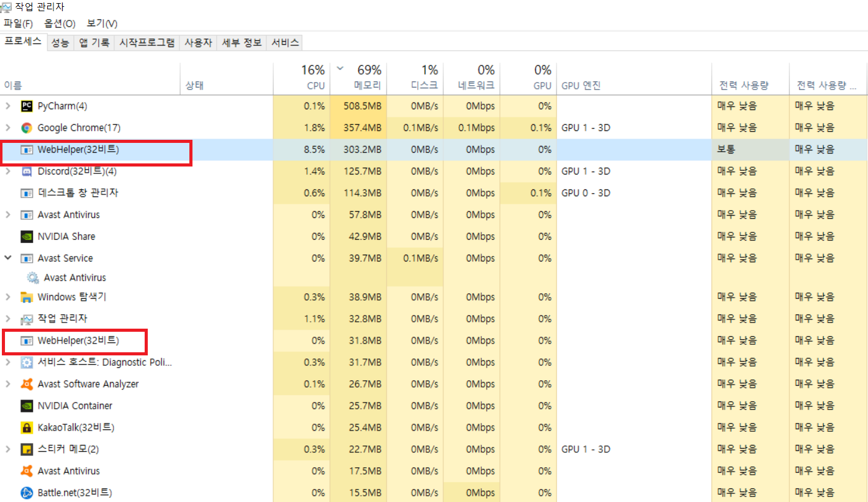Switch to the 세부 정보 tab
The image size is (868, 502).
(x=242, y=43)
